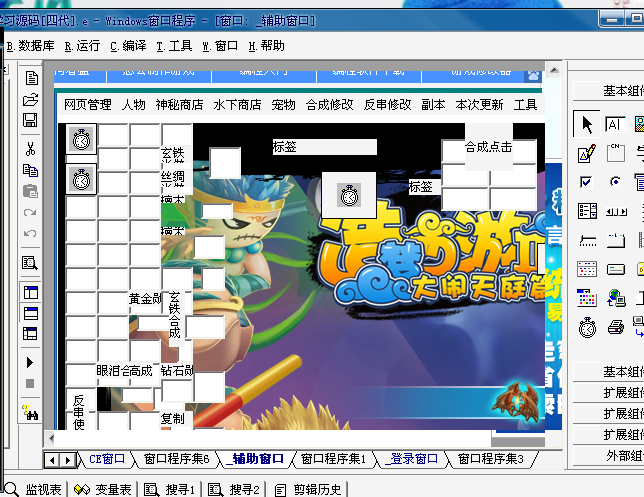Viewport: 644px width, 497px height.
Task: Open the H.帮助 menu
Action: (x=267, y=46)
